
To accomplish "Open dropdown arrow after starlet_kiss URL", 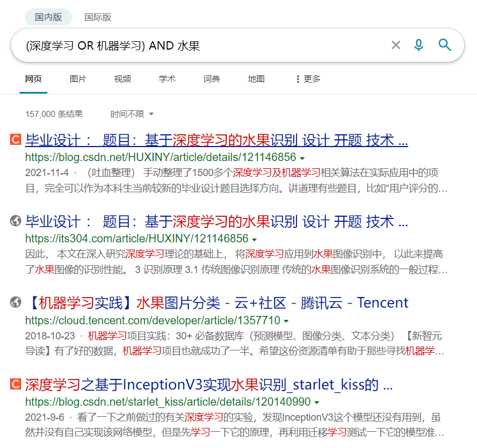I will 317,403.
